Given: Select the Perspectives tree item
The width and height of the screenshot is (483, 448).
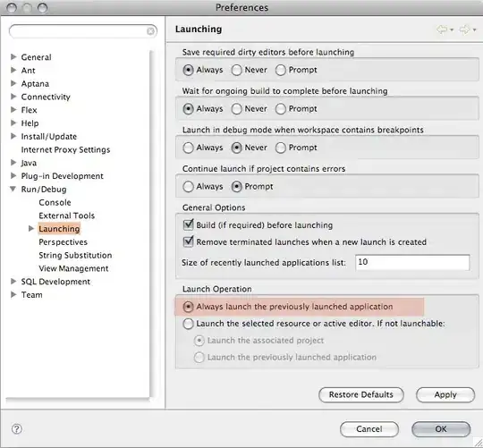Looking at the screenshot, I should [x=64, y=242].
